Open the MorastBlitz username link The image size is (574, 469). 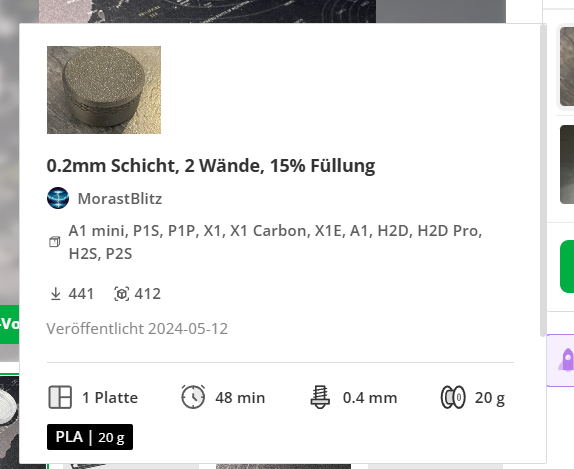click(x=120, y=198)
